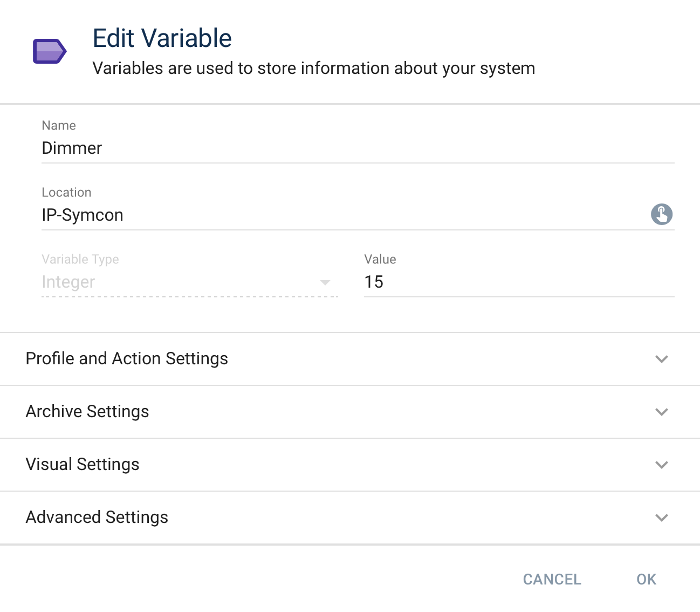
Task: Expand the Profile and Action Settings title
Action: [x=127, y=359]
